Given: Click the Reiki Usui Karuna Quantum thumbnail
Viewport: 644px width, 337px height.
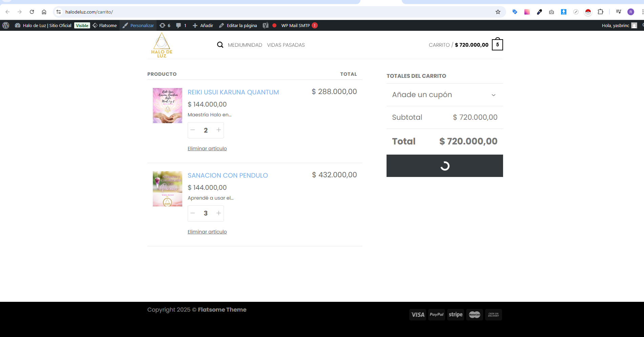Looking at the screenshot, I should pyautogui.click(x=167, y=106).
